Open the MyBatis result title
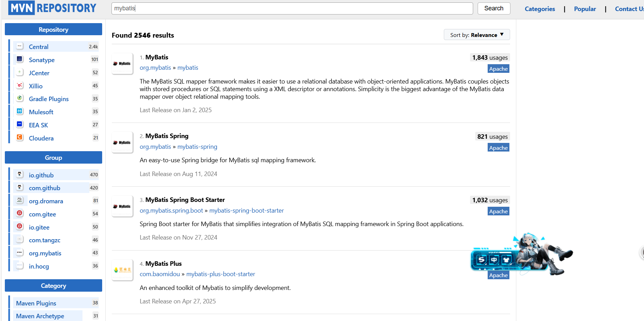The height and width of the screenshot is (321, 644). coord(157,57)
